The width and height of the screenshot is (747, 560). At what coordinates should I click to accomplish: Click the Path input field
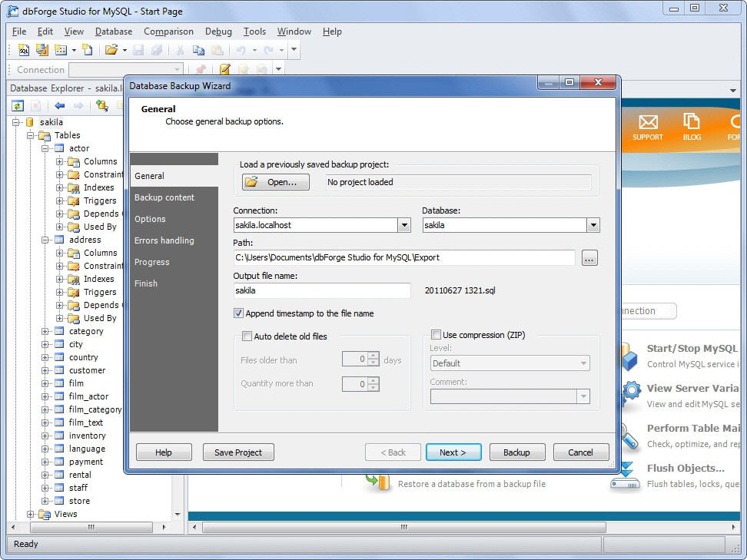(x=404, y=257)
